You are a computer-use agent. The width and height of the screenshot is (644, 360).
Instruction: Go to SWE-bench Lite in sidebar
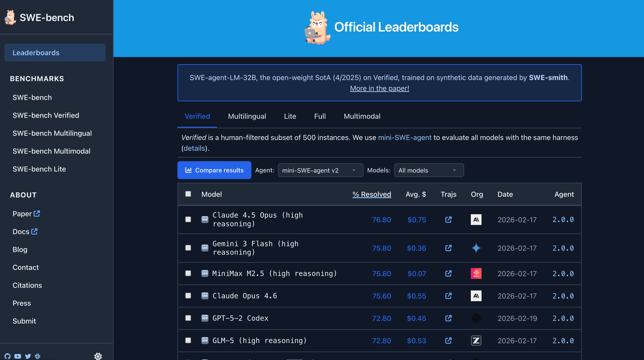39,169
